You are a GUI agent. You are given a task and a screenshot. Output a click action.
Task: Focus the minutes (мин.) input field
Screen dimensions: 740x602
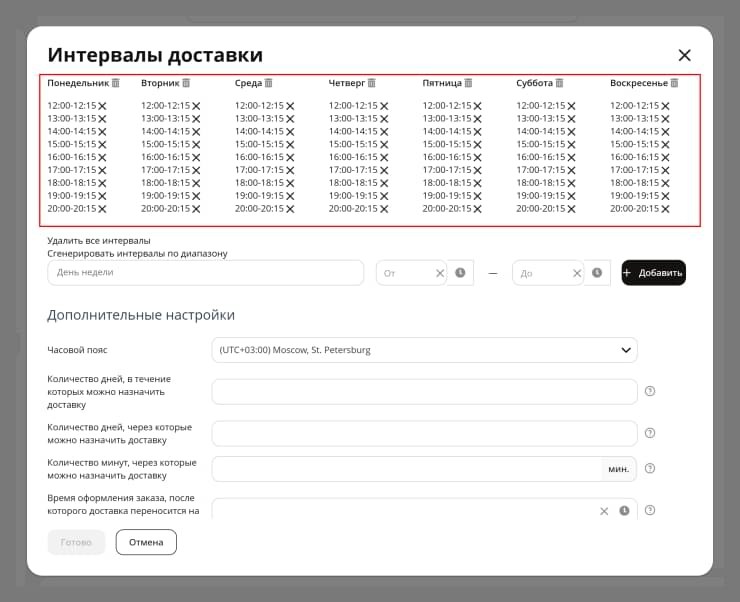tap(407, 469)
